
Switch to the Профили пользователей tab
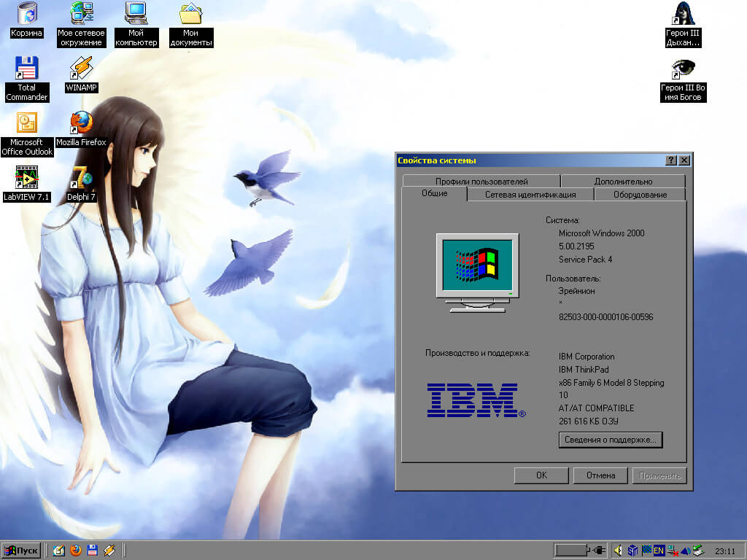point(481,182)
